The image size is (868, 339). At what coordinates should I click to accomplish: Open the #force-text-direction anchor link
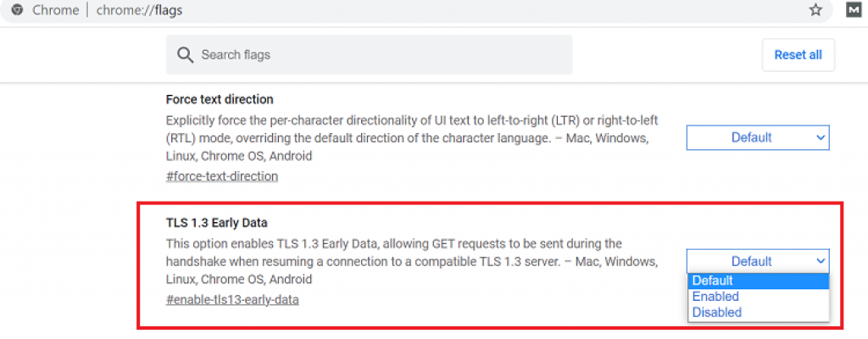pos(221,176)
